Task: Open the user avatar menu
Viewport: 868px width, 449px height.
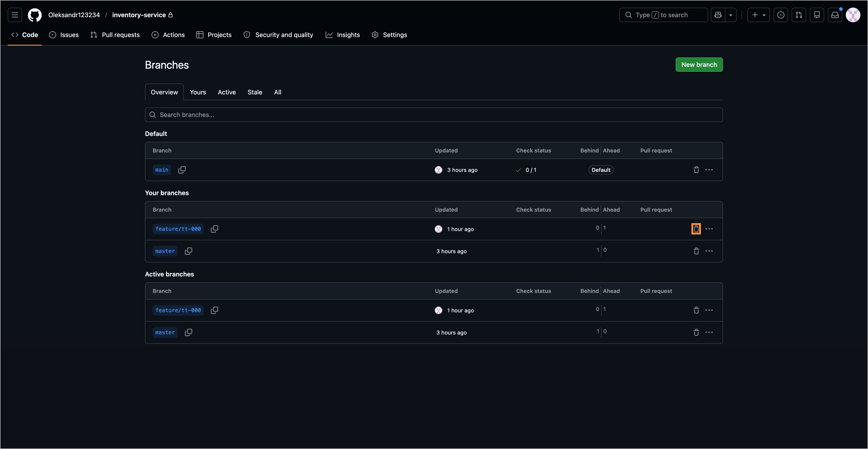Action: (x=853, y=15)
